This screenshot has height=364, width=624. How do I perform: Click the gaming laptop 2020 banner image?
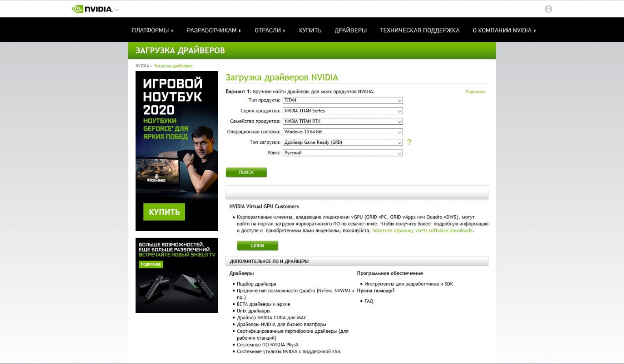[177, 151]
